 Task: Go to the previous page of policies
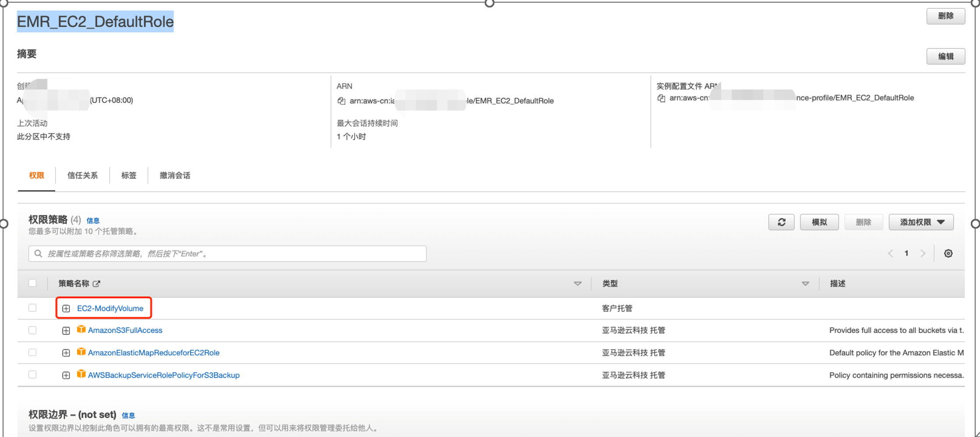(x=890, y=254)
